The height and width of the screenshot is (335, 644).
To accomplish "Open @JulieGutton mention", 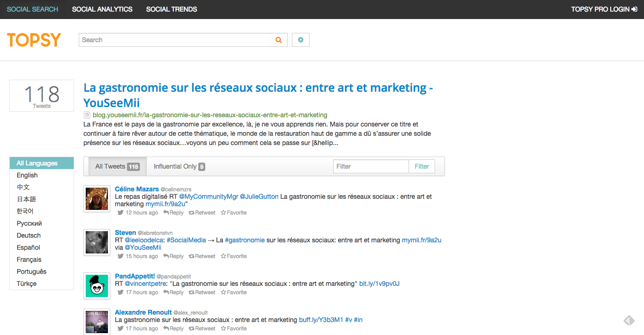I will pyautogui.click(x=259, y=196).
